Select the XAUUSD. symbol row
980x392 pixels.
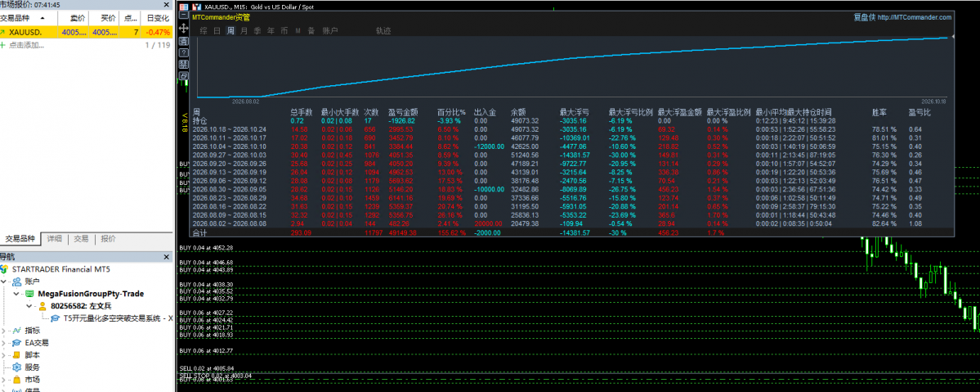coord(86,32)
